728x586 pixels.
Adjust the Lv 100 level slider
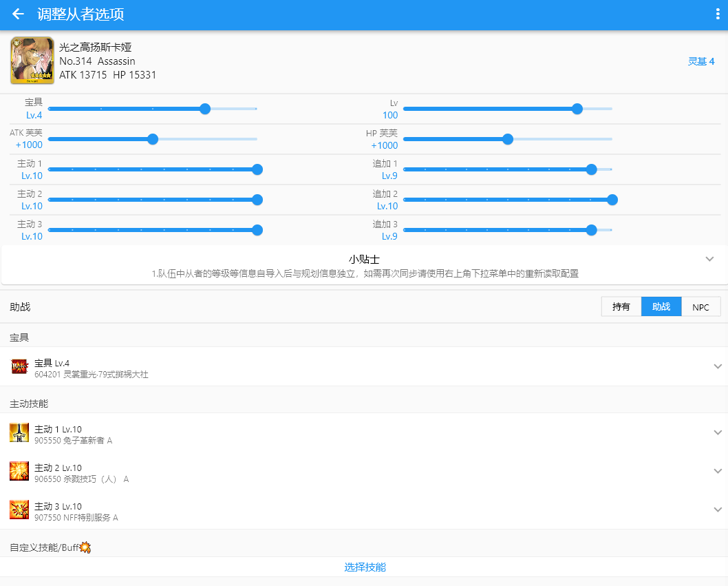pos(507,109)
